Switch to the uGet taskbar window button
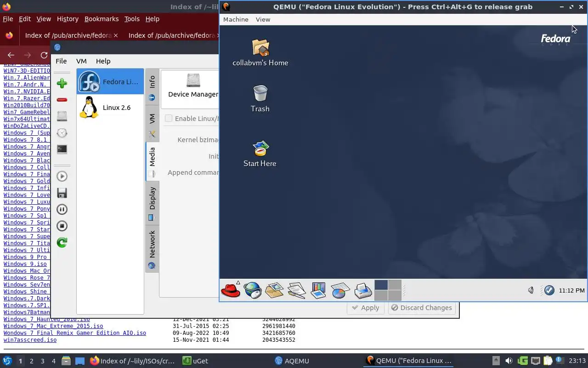The height and width of the screenshot is (368, 588). tap(195, 361)
